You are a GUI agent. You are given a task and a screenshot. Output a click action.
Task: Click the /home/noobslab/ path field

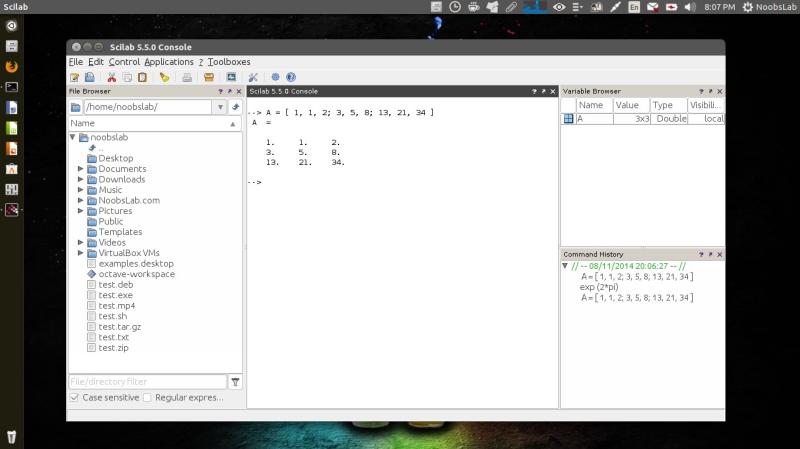[148, 107]
